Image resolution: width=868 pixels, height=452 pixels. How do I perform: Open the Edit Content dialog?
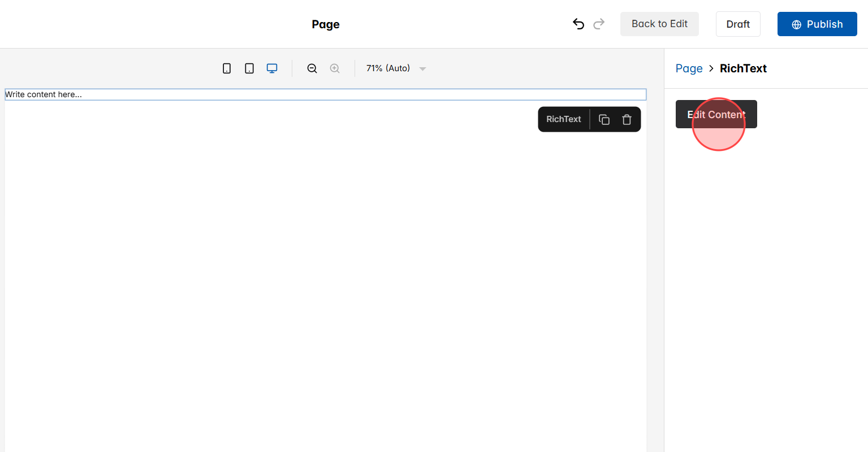click(716, 114)
